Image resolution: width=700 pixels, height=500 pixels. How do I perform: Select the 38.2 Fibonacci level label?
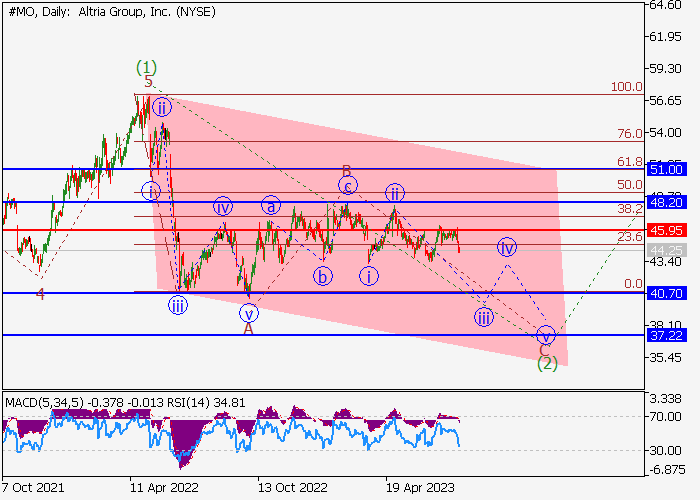click(630, 208)
